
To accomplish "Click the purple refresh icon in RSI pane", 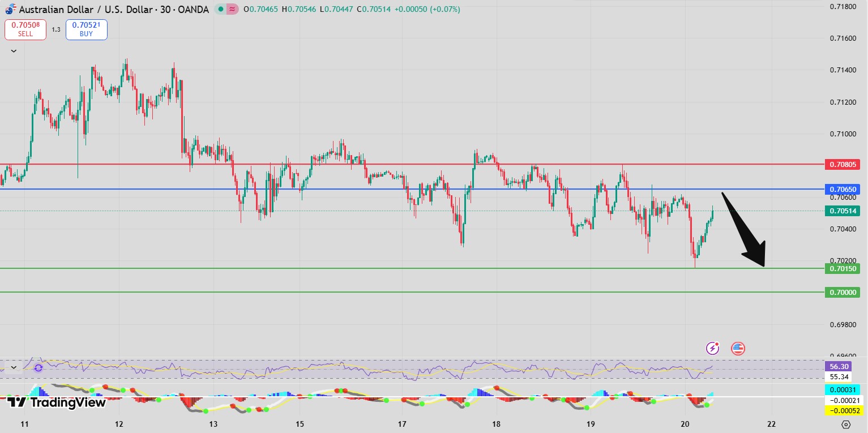I will coord(38,367).
